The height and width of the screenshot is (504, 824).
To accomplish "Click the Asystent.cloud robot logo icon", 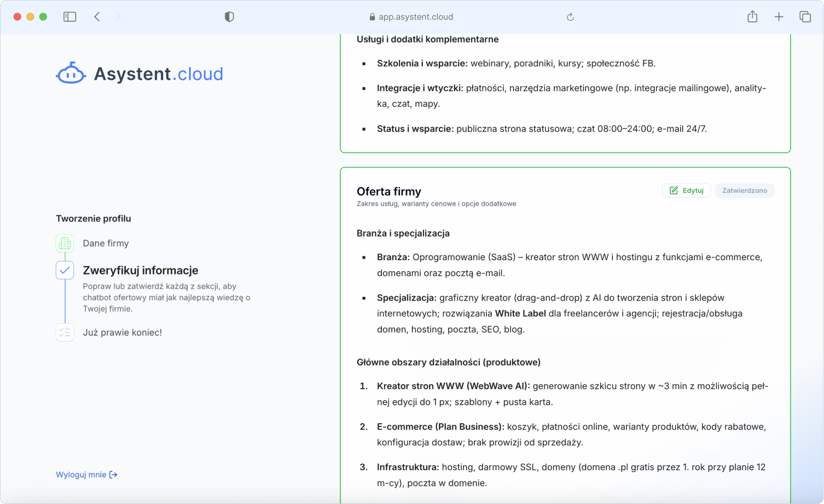I will coord(71,73).
